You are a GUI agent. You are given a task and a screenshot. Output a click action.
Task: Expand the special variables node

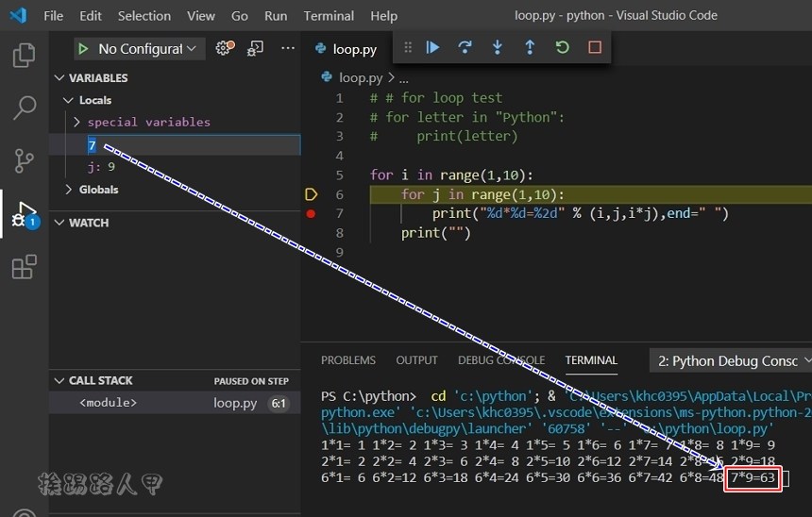pyautogui.click(x=77, y=122)
